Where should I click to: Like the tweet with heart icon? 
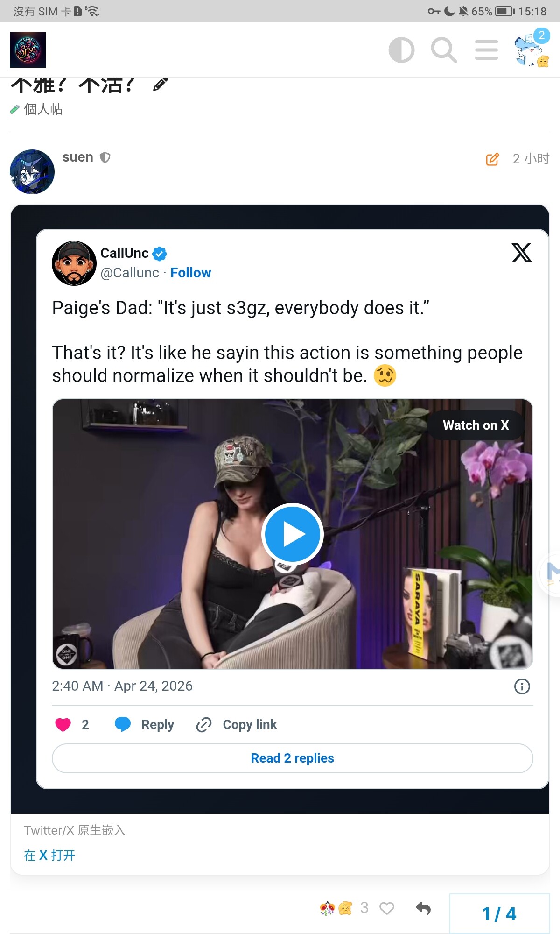point(63,724)
